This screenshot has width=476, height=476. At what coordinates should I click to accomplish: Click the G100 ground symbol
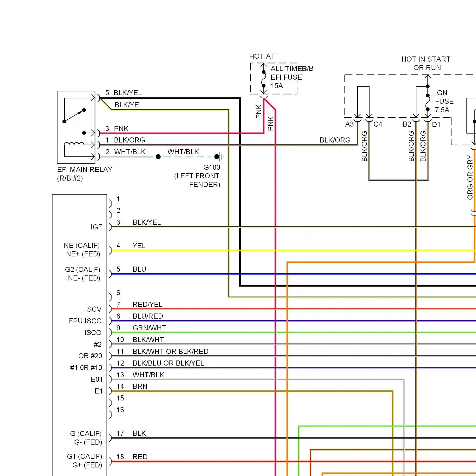coord(219,156)
